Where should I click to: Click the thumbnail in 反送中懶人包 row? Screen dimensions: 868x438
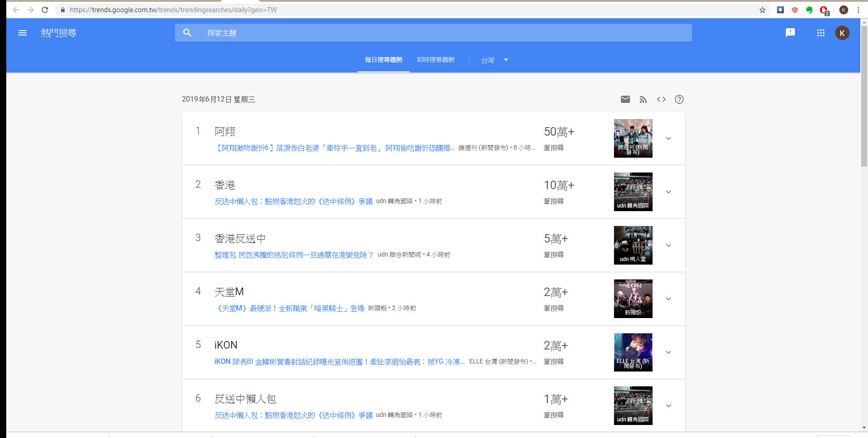click(633, 406)
